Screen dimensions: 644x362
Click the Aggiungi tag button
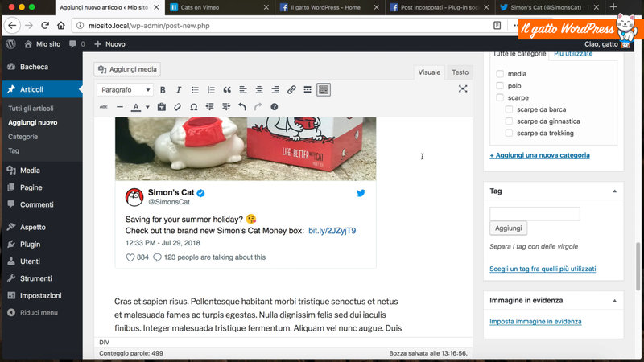(508, 228)
